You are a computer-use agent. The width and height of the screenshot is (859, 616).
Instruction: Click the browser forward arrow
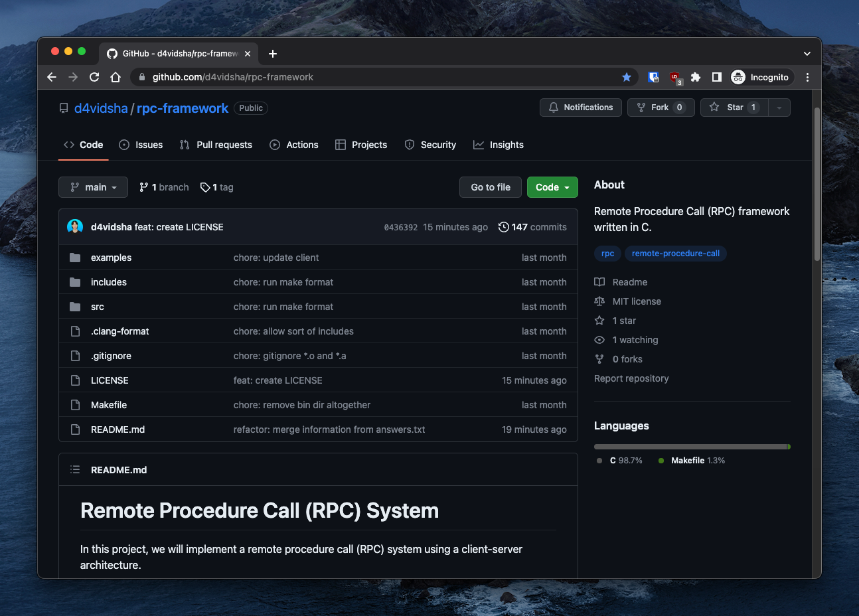(x=73, y=77)
